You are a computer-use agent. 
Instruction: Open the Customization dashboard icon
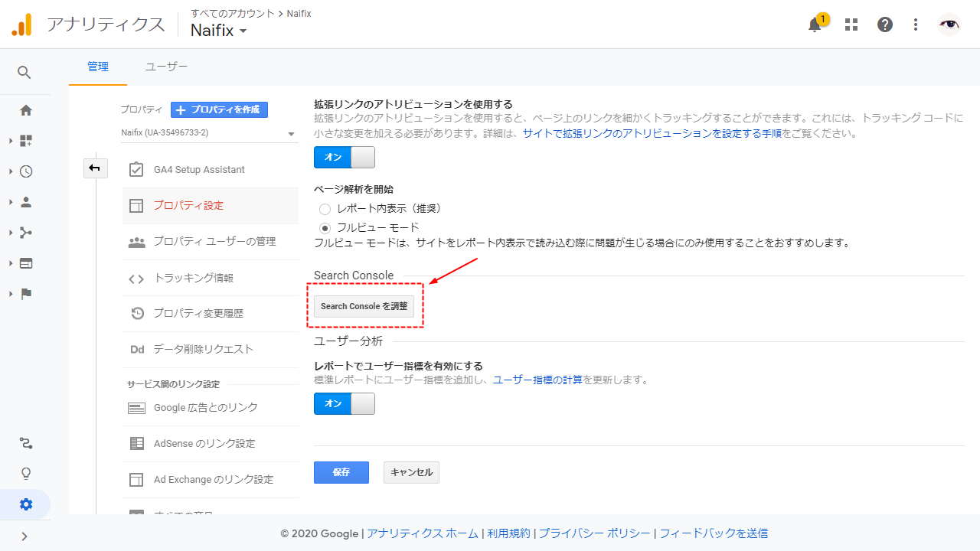coord(26,141)
